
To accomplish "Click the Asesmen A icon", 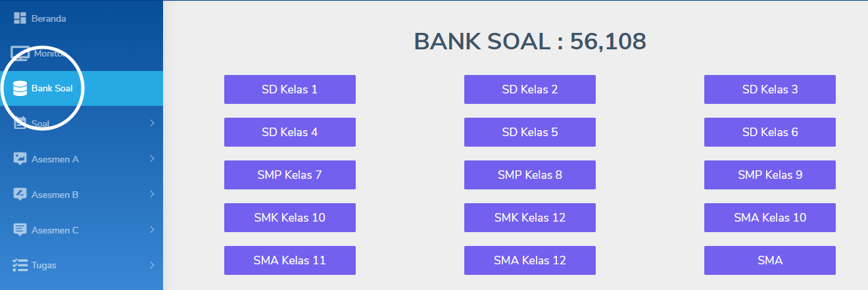I will (x=20, y=158).
